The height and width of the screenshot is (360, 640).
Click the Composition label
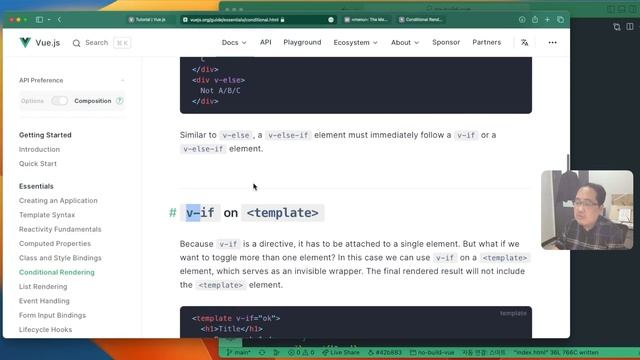93,101
